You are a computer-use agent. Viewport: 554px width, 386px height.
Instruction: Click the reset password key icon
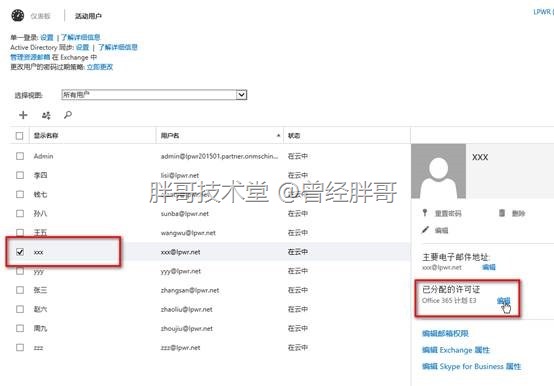tap(425, 213)
